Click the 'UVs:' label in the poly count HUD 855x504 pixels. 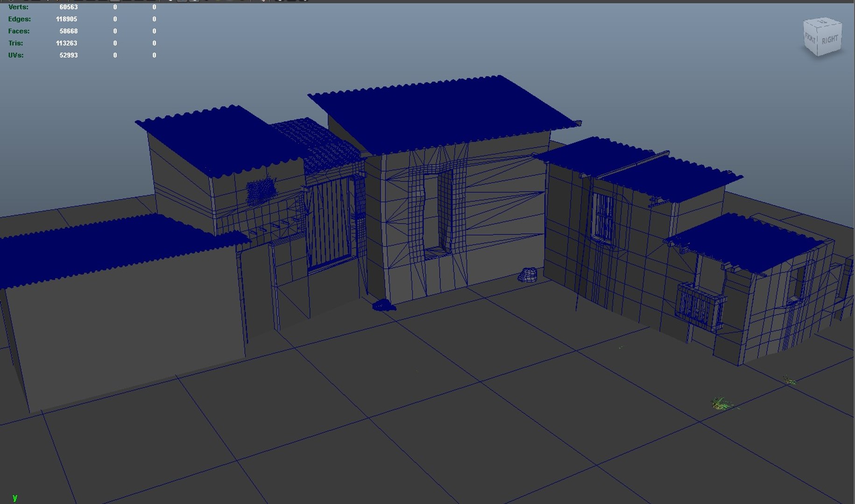16,55
